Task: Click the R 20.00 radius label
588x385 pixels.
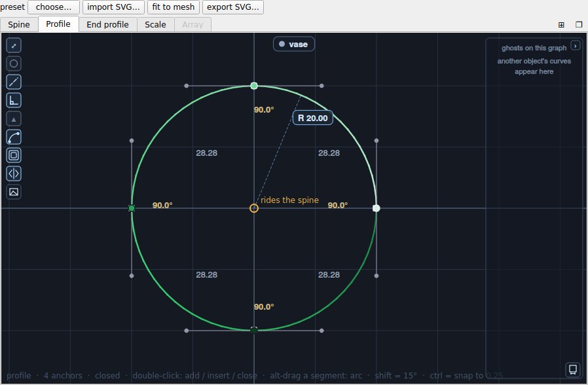Action: coord(313,118)
